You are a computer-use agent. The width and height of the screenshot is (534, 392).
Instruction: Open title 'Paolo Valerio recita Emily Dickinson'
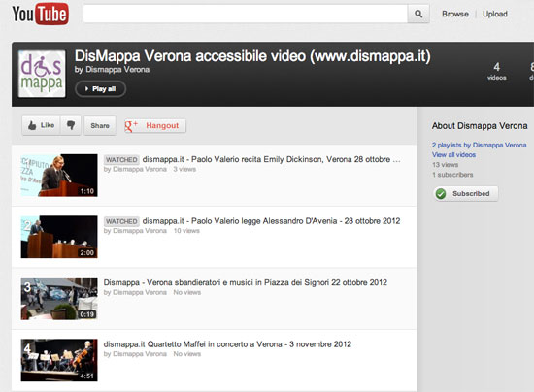[272, 159]
